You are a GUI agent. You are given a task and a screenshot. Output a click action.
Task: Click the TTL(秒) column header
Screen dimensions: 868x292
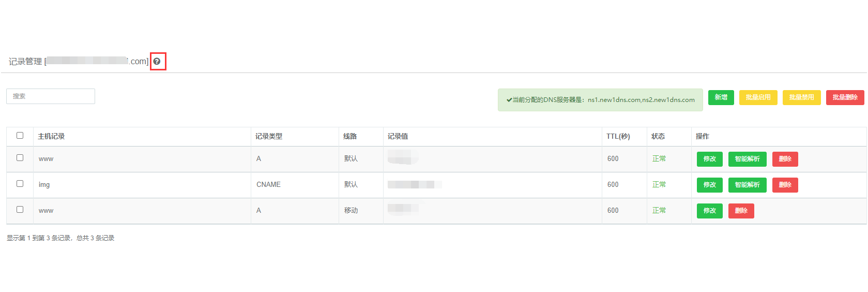click(x=618, y=136)
